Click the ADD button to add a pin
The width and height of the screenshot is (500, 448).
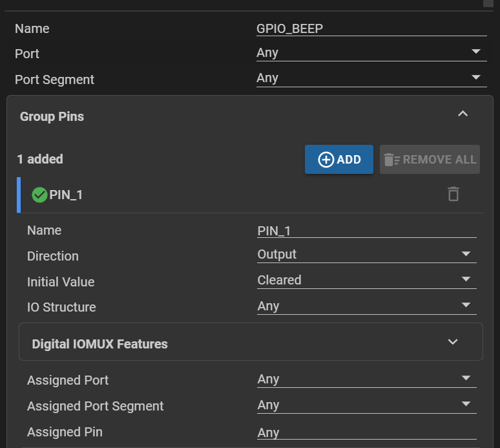click(339, 160)
